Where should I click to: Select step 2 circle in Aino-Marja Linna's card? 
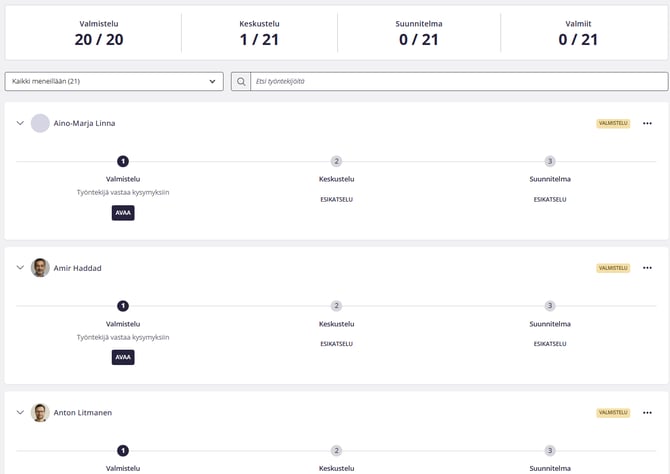336,161
